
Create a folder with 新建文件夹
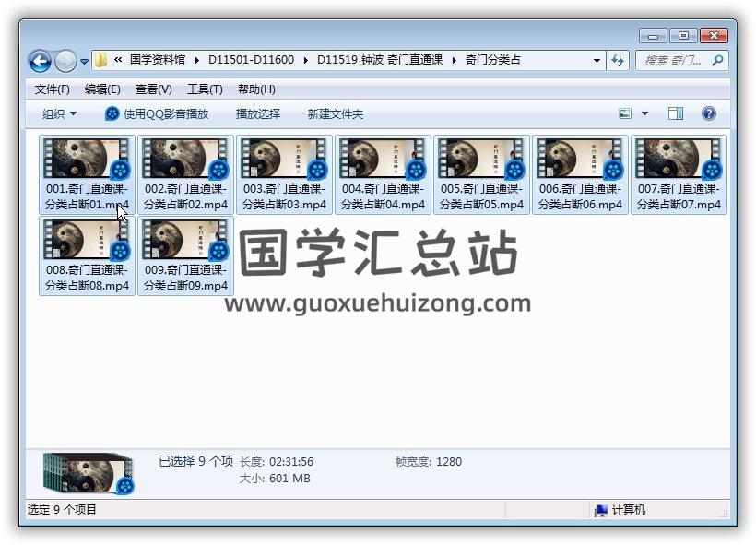tap(335, 114)
